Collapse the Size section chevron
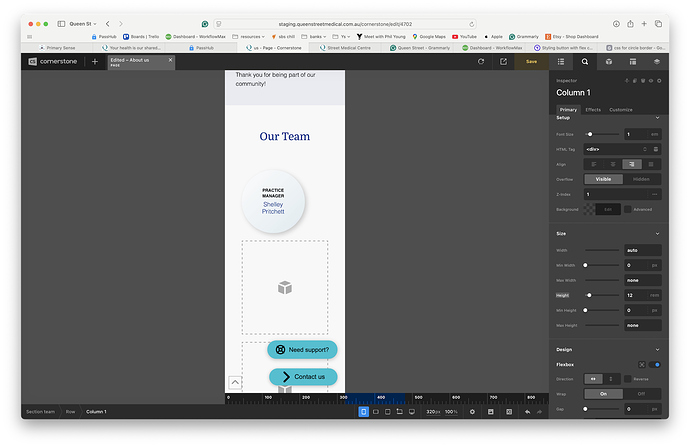This screenshot has height=446, width=690. [x=657, y=234]
